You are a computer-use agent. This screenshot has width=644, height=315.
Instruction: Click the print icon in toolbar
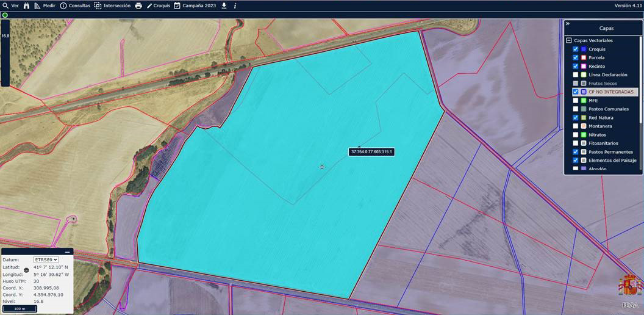click(x=138, y=5)
